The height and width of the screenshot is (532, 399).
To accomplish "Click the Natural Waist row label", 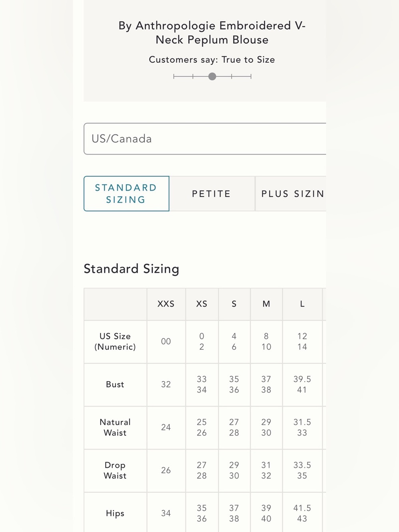I will 115,427.
